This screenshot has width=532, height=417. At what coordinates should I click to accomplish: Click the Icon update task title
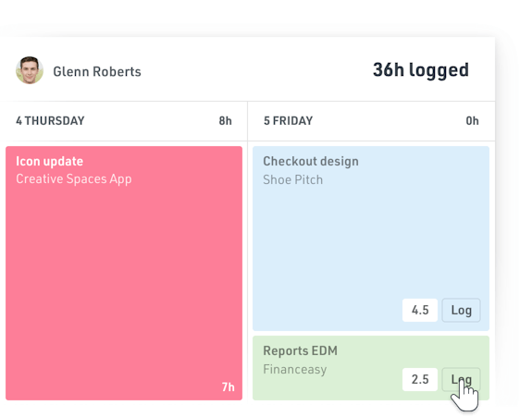pos(50,162)
